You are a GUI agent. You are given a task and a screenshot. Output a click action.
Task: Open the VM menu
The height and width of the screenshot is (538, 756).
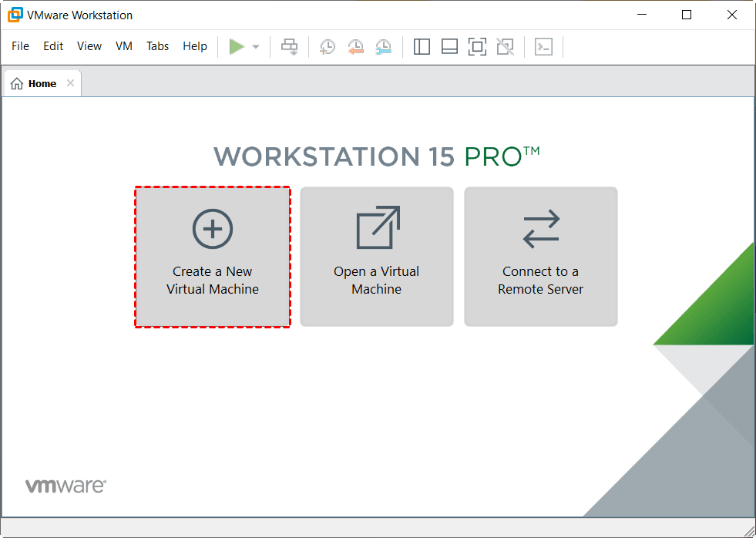124,46
